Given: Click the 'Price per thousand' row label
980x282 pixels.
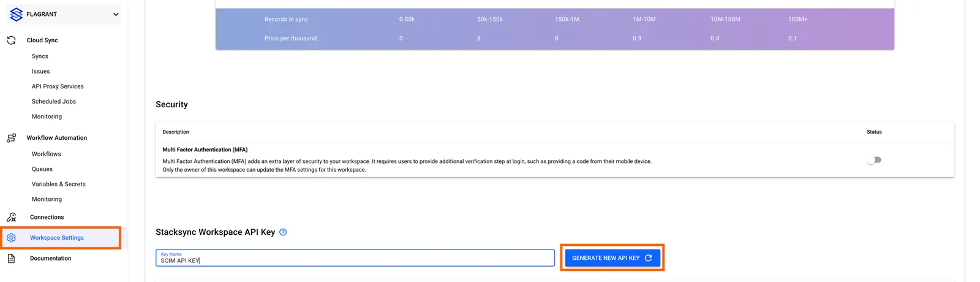Looking at the screenshot, I should tap(290, 39).
